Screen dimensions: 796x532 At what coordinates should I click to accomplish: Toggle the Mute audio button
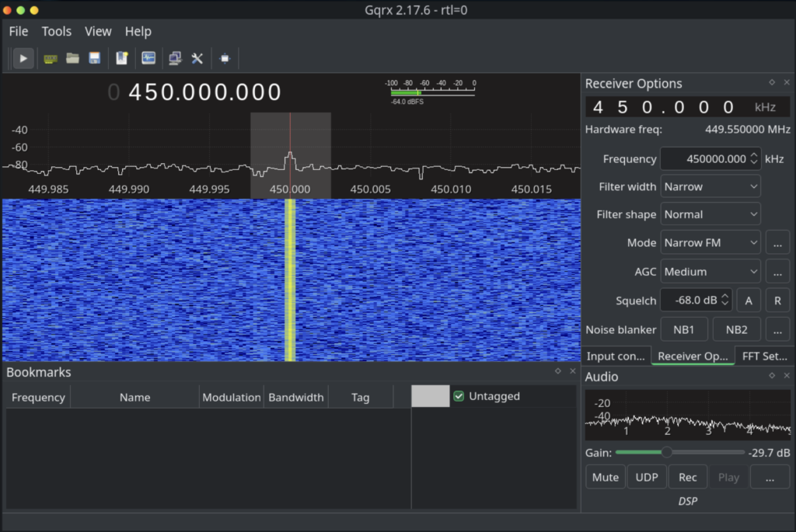coord(606,477)
